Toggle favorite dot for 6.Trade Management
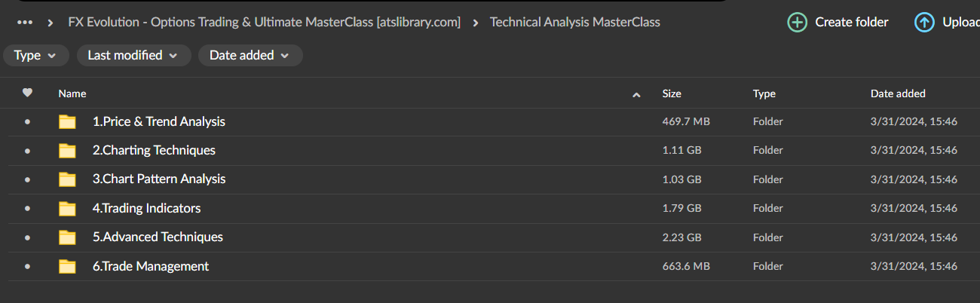The width and height of the screenshot is (980, 303). [28, 266]
